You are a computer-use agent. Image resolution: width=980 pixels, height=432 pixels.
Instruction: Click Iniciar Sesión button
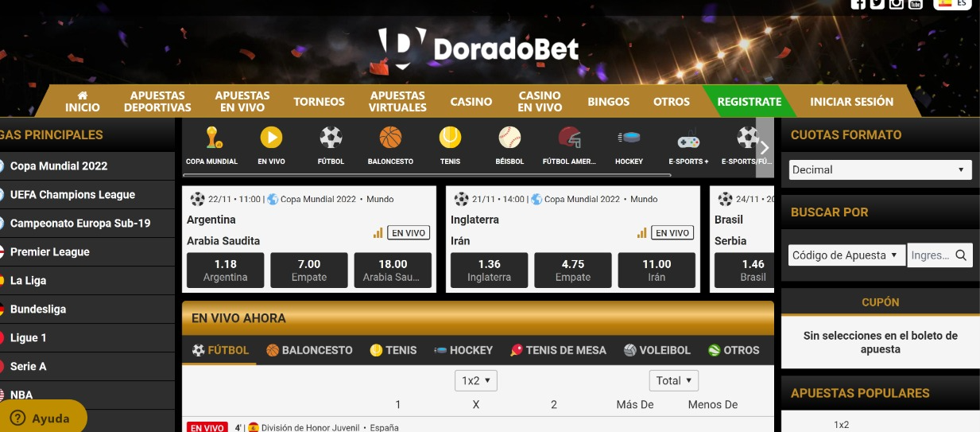(851, 102)
